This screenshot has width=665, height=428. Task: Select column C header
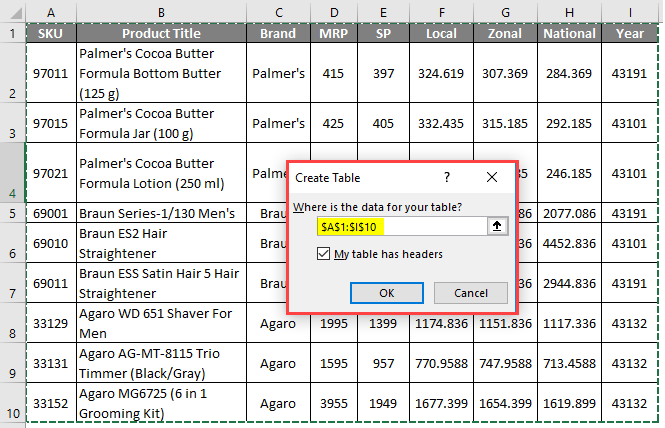(x=278, y=13)
